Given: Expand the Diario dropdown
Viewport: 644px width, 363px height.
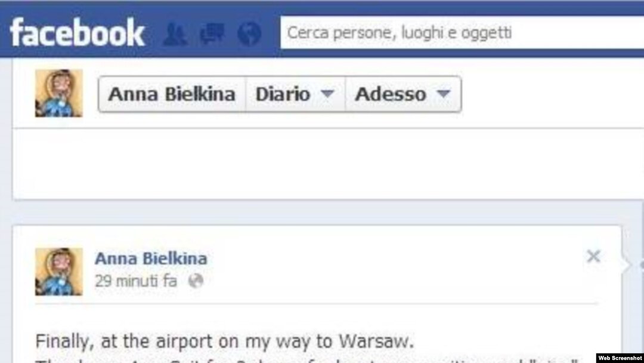Looking at the screenshot, I should (295, 94).
